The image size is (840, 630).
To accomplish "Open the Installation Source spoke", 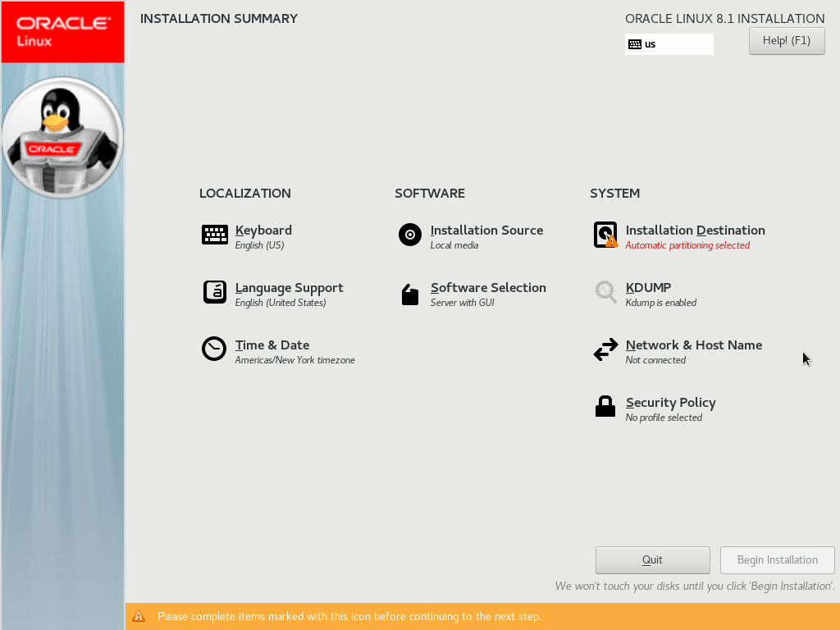I will pos(486,231).
